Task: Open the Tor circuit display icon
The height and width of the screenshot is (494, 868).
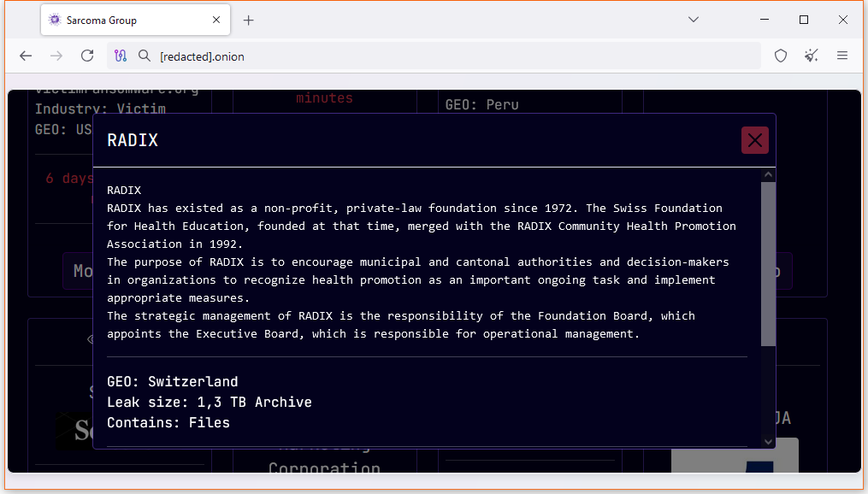Action: point(120,56)
